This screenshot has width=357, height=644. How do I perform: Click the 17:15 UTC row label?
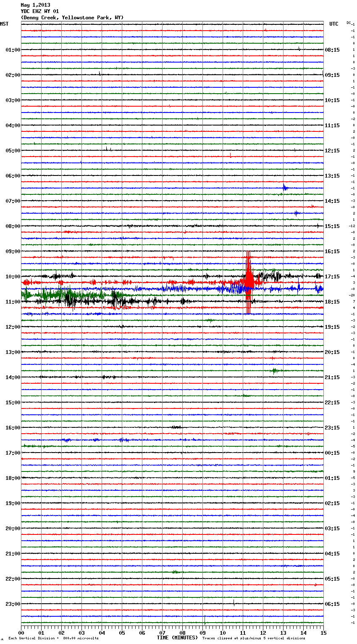(332, 277)
